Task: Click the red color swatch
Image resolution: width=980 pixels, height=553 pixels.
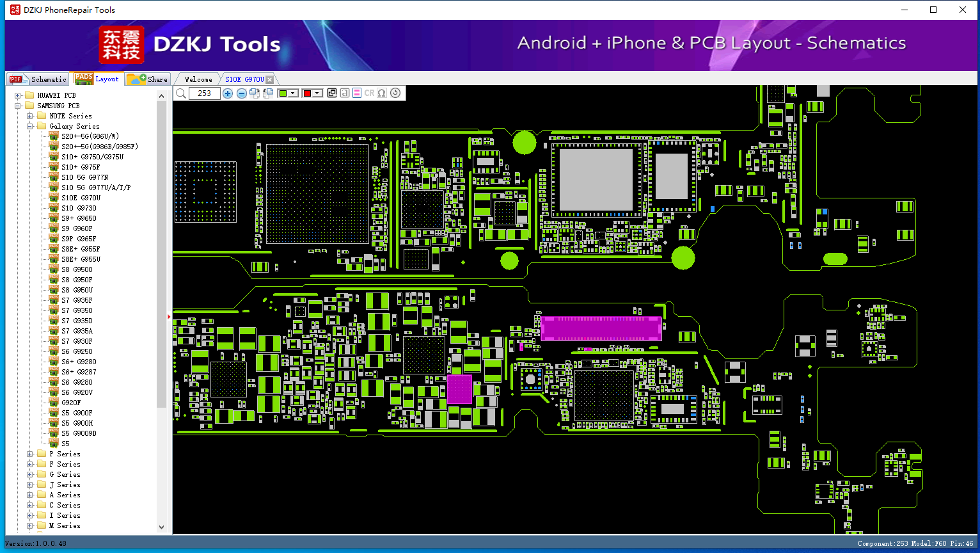Action: (307, 93)
